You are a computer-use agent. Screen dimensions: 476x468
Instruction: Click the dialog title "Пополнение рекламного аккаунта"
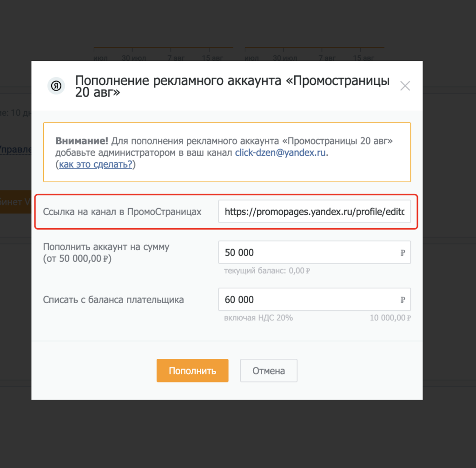click(x=178, y=81)
